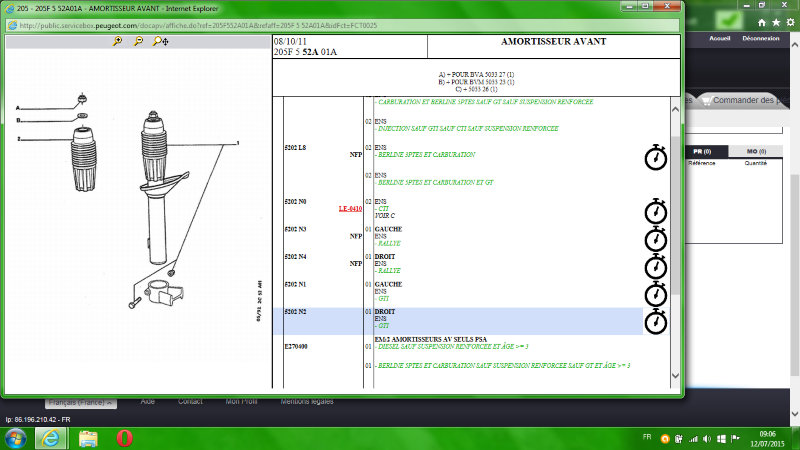Open the Commander des pièces tab
The height and width of the screenshot is (450, 800).
pyautogui.click(x=745, y=101)
